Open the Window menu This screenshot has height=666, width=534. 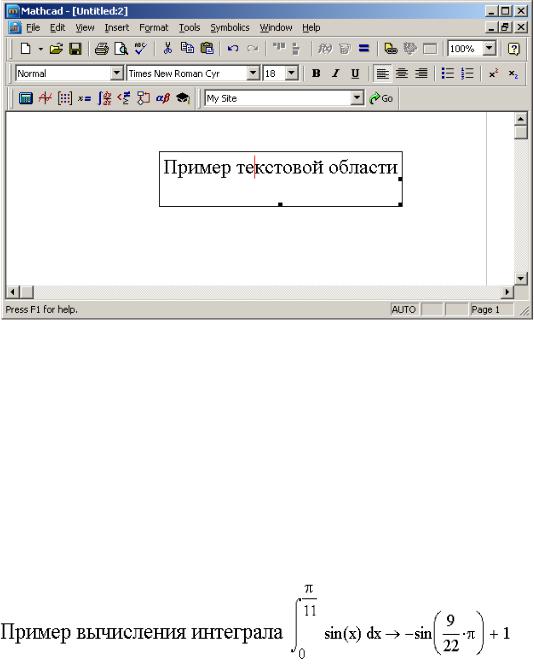276,28
